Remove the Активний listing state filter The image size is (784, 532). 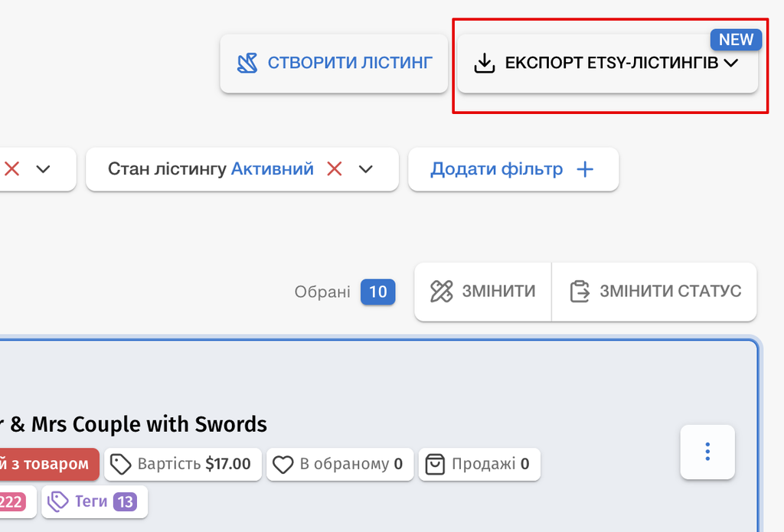click(x=334, y=169)
